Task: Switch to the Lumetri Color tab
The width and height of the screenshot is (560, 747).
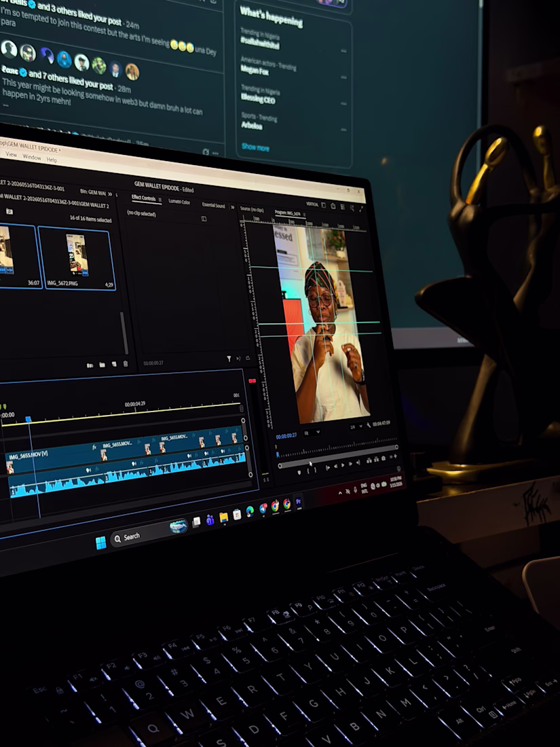Action: (x=179, y=202)
